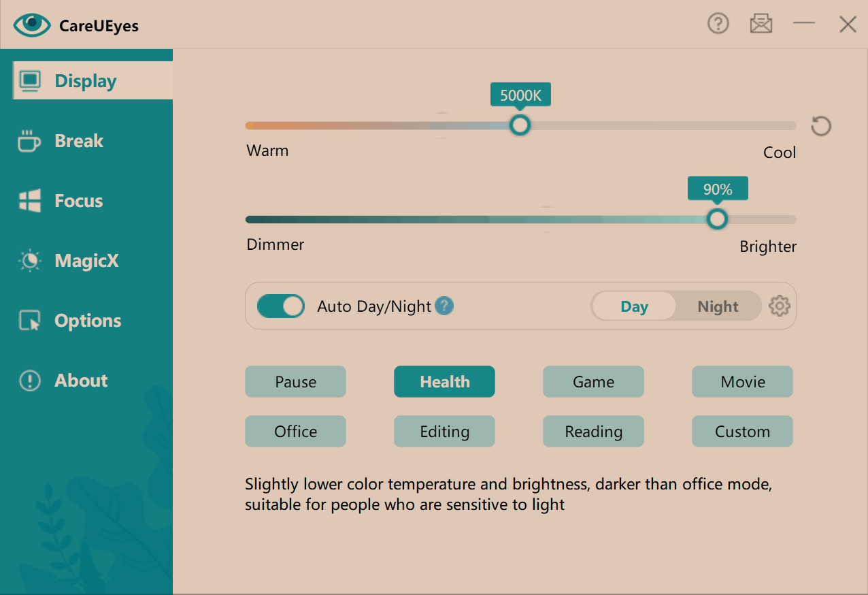868x595 pixels.
Task: Click the help question mark icon in title bar
Action: pos(718,25)
